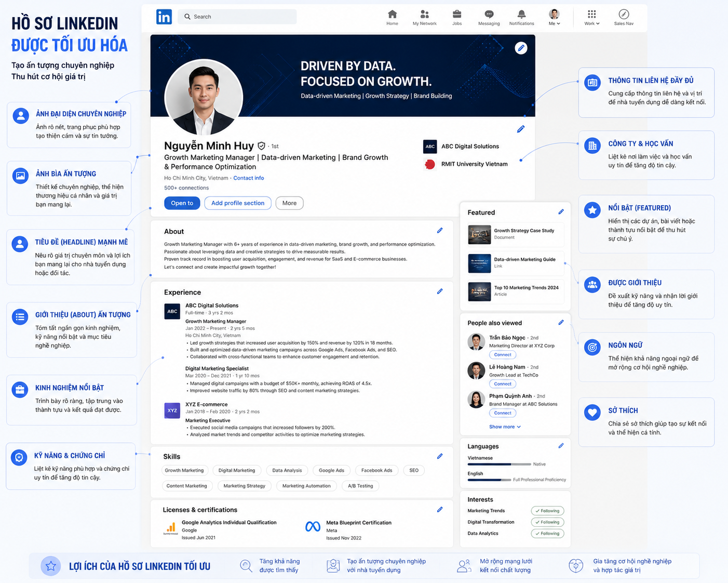Image resolution: width=728 pixels, height=583 pixels.
Task: Click Phạm Quỳnh Anh's profile photo
Action: [x=476, y=399]
